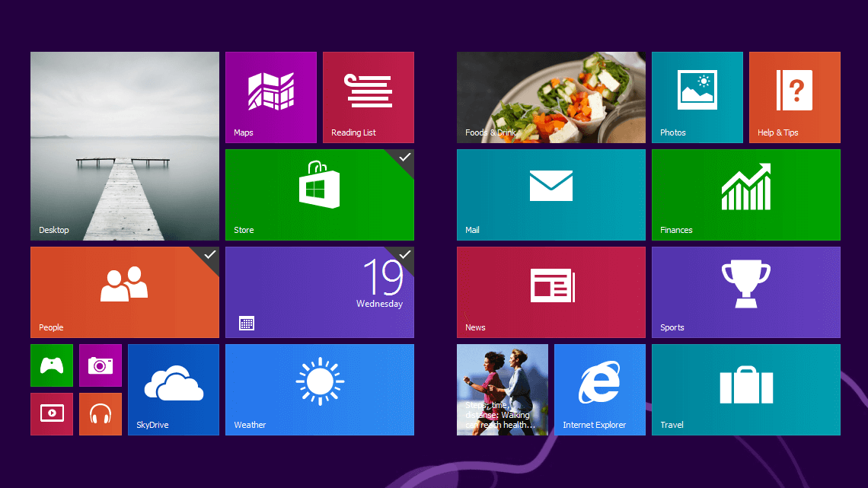Open the Video small tile
Image resolution: width=868 pixels, height=488 pixels.
52,414
